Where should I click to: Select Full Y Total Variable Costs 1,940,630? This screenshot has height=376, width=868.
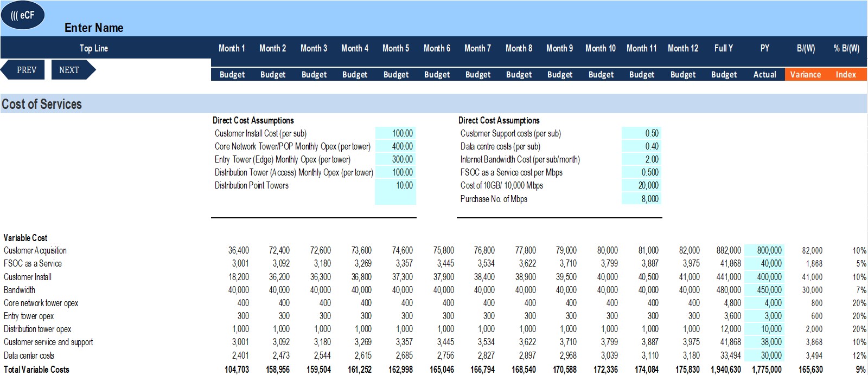[x=726, y=369]
